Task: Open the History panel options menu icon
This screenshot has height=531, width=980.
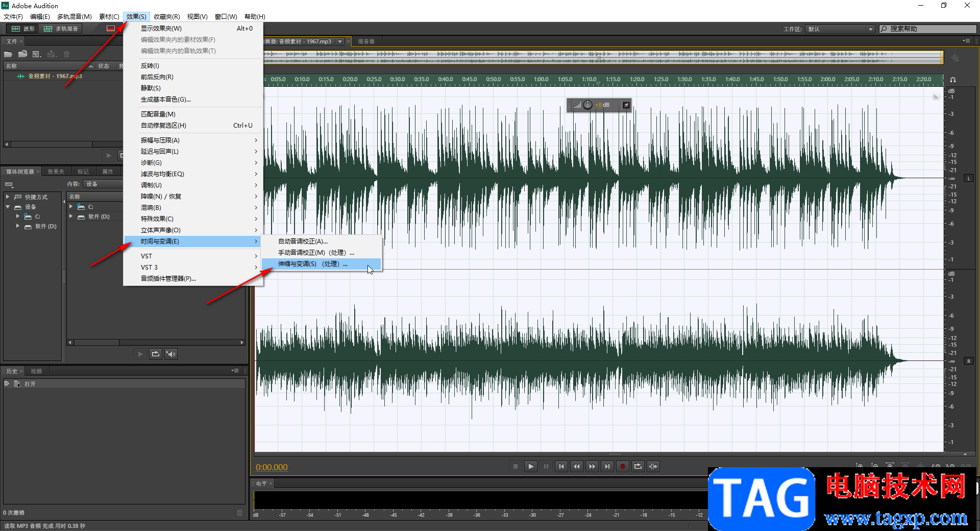Action: [235, 371]
